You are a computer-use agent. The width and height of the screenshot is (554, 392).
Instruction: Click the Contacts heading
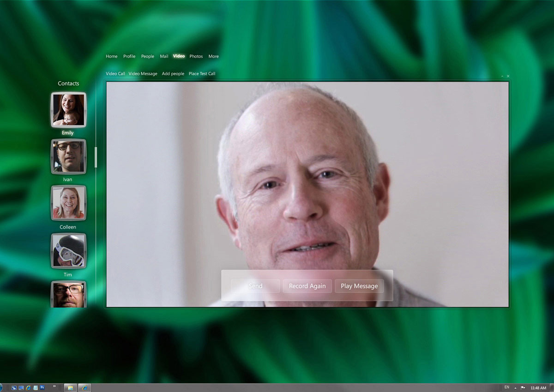[x=68, y=83]
